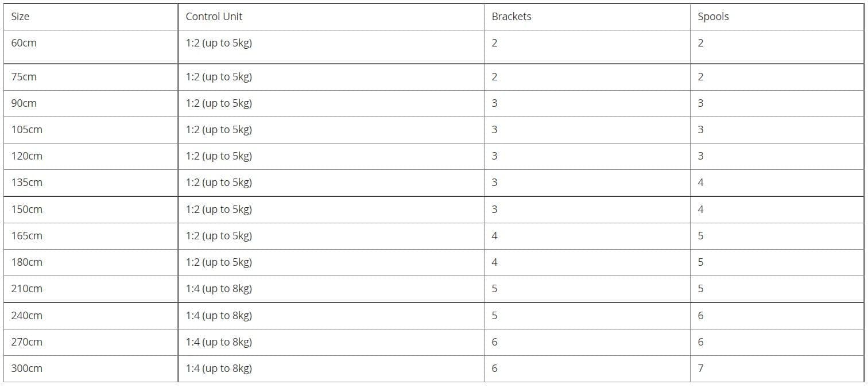Click the 90cm size cell

point(24,103)
